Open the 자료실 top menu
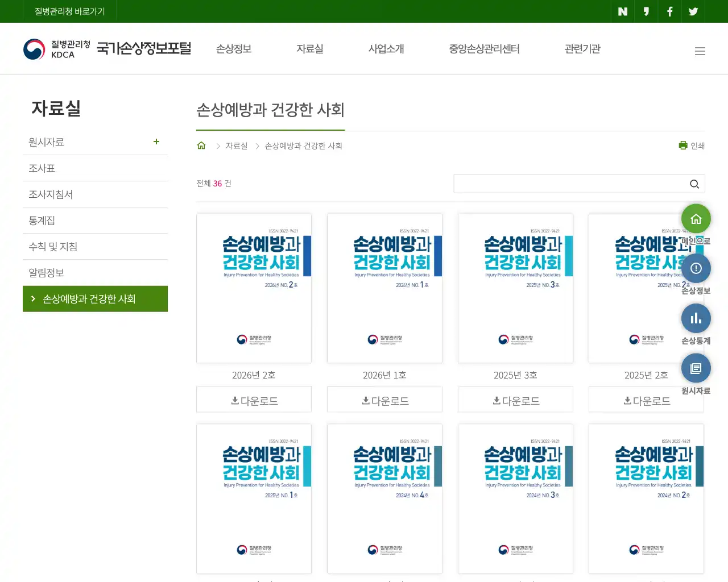This screenshot has height=582, width=728. (310, 49)
